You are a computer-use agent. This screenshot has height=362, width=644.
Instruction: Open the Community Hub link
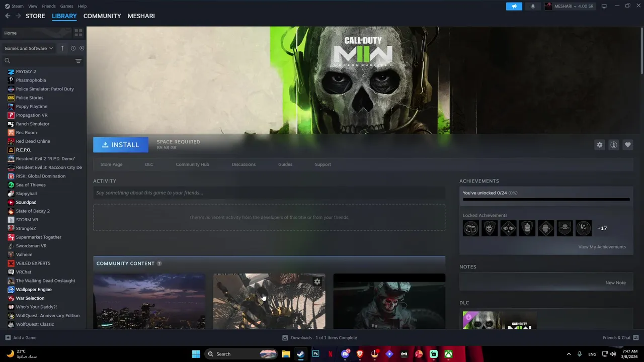(192, 164)
